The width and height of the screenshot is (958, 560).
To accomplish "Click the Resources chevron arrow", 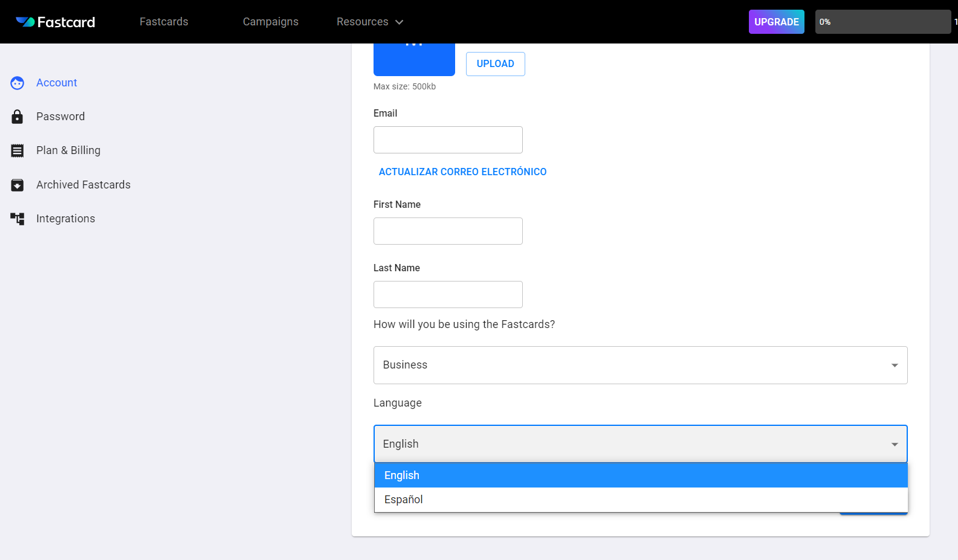I will tap(399, 22).
